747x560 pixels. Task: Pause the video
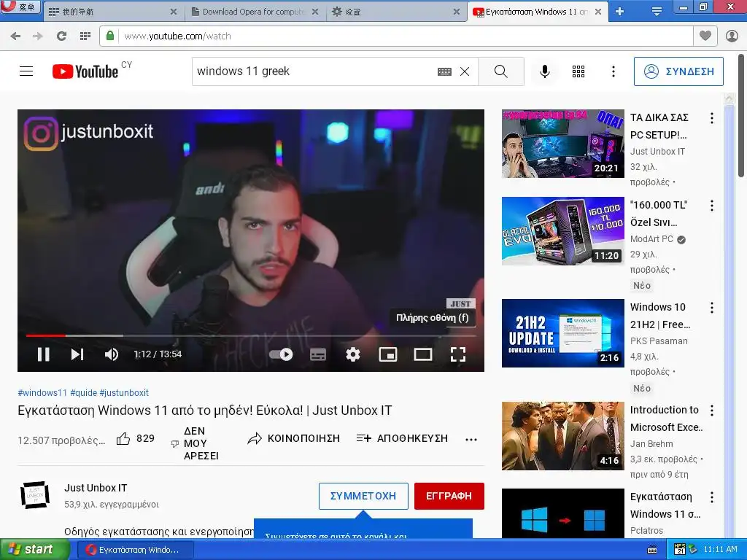(x=43, y=354)
